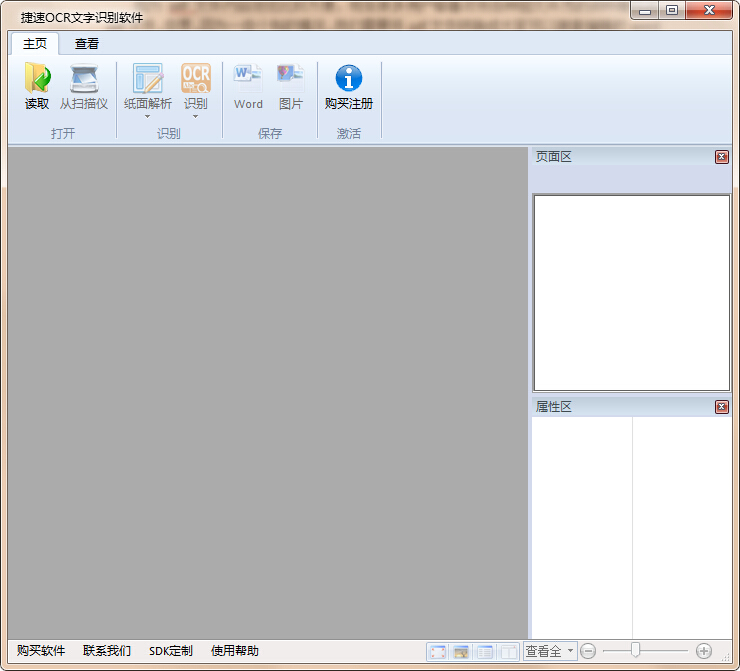Open the 购买注册 info icon
The height and width of the screenshot is (671, 740).
click(x=349, y=87)
